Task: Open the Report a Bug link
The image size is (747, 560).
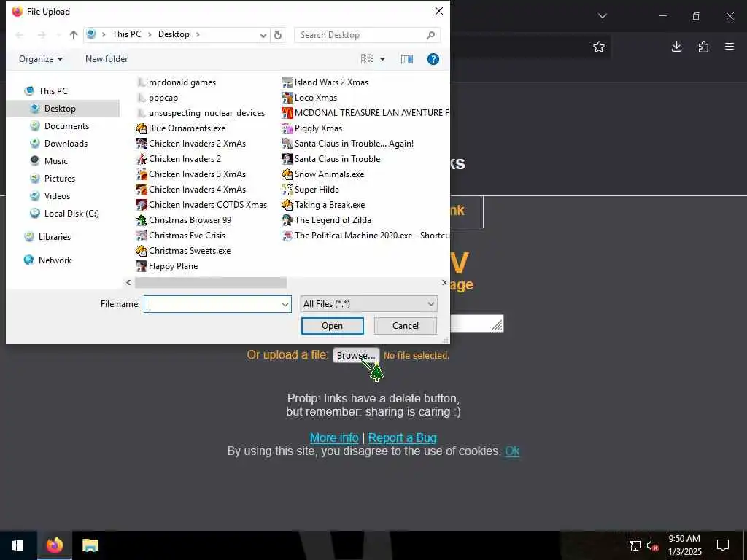Action: point(402,437)
